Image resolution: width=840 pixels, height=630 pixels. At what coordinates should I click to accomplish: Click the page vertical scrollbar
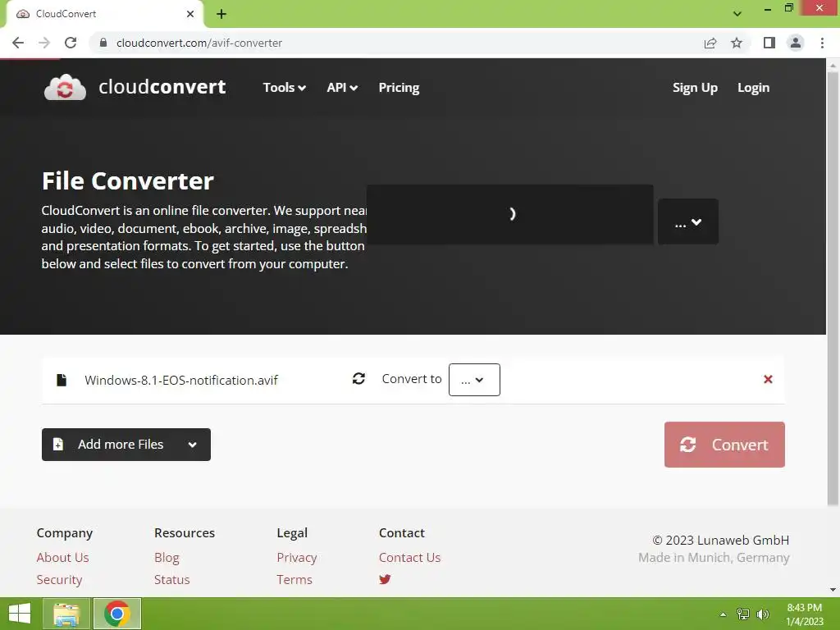(833, 290)
